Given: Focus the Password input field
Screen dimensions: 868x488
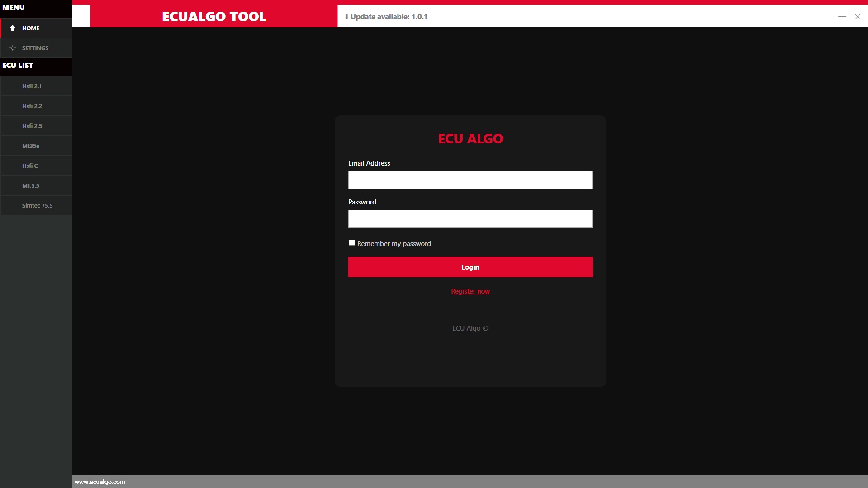Looking at the screenshot, I should click(470, 219).
